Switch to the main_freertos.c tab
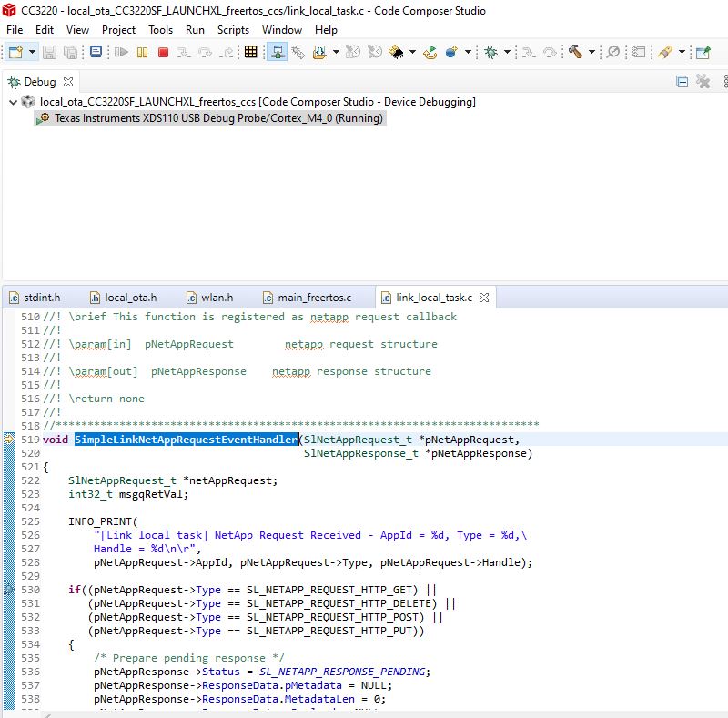 click(313, 298)
